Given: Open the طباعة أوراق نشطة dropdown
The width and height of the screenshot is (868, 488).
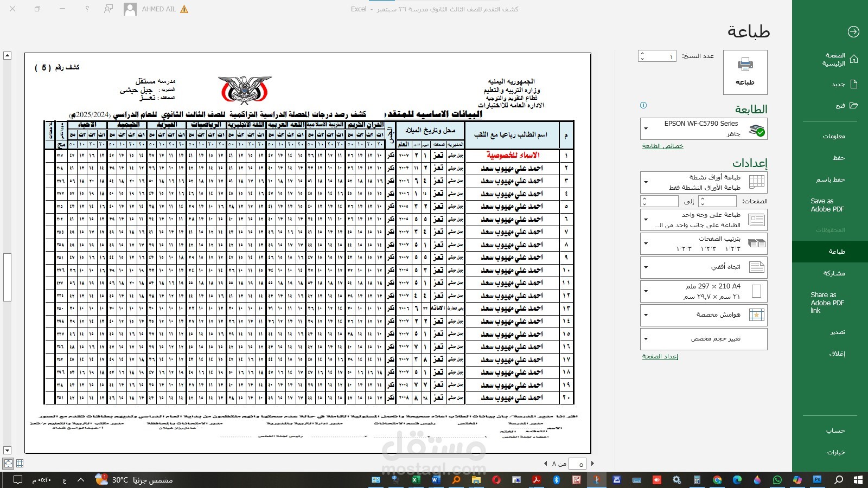Looking at the screenshot, I should pos(704,182).
